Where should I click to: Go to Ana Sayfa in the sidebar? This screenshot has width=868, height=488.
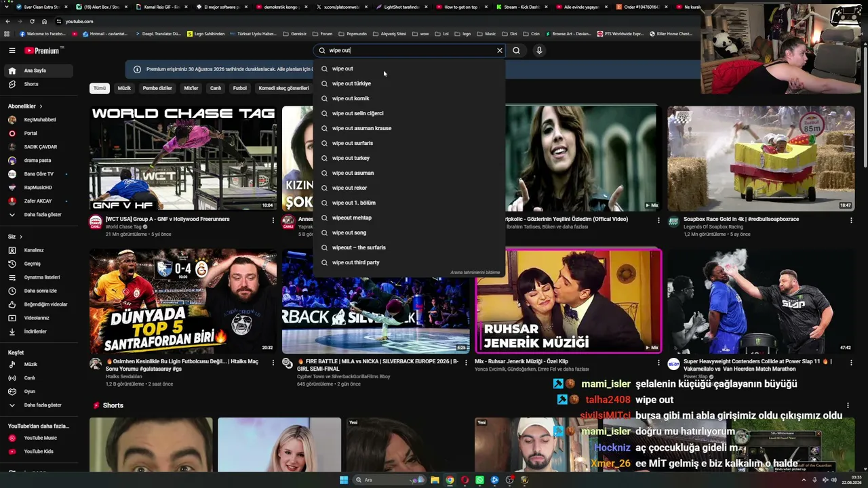click(x=38, y=70)
